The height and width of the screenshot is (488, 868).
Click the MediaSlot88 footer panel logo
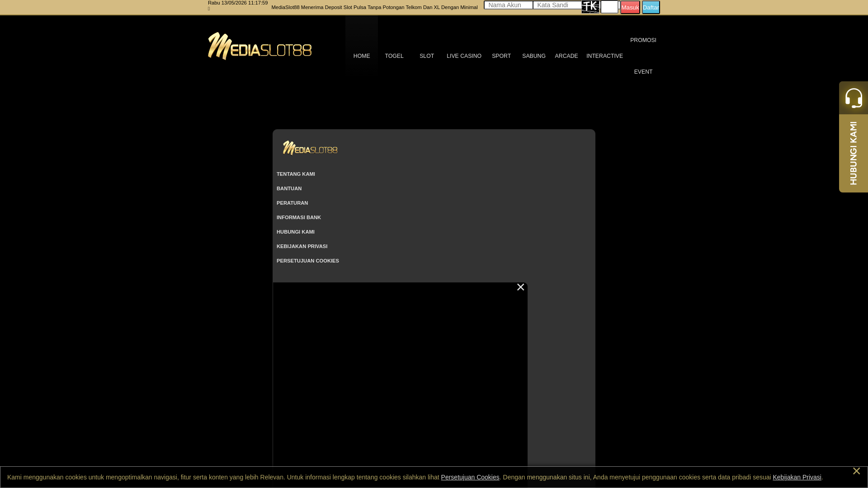(310, 148)
